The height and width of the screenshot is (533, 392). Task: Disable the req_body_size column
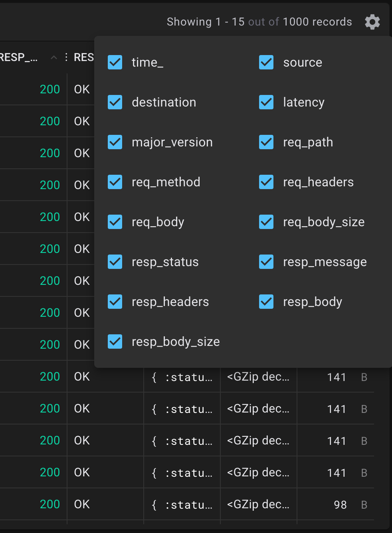click(x=266, y=222)
